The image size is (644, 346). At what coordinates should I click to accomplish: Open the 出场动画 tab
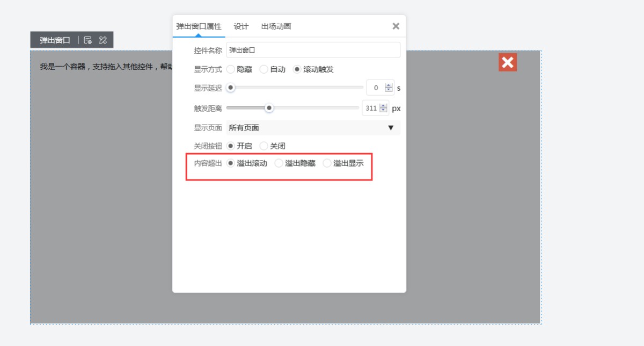pos(276,26)
